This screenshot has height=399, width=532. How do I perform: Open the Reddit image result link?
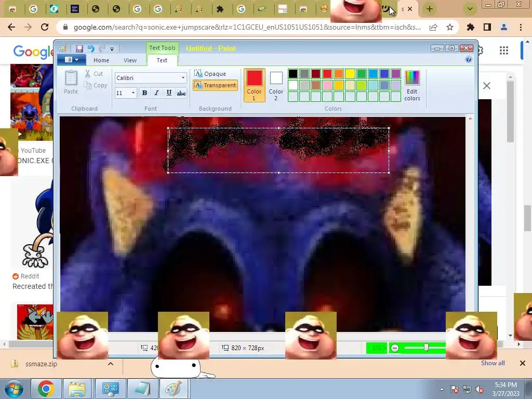(26, 276)
